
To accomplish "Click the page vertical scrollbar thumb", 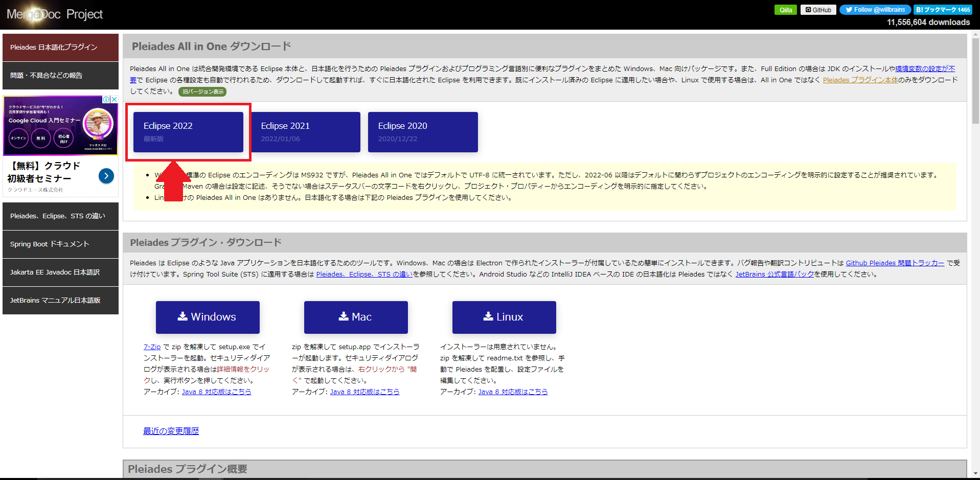I will click(x=975, y=81).
